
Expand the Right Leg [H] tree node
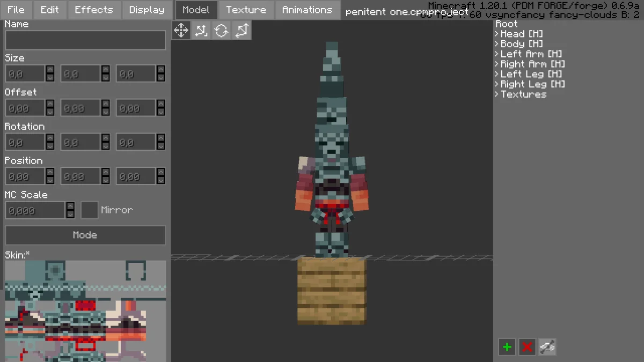click(x=496, y=84)
